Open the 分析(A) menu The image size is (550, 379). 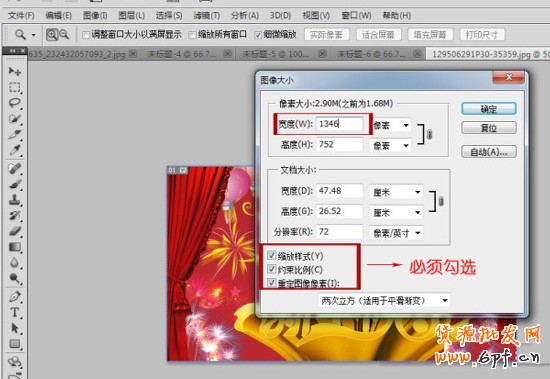[244, 15]
